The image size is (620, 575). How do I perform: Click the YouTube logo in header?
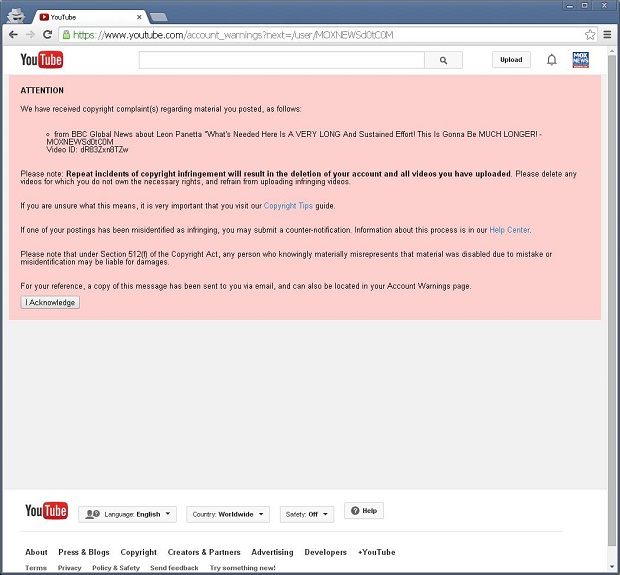click(42, 60)
